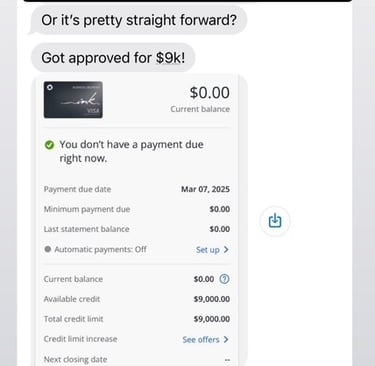Click the Minimum payment due row
Viewport: 375px width, 366px height.
(x=137, y=209)
